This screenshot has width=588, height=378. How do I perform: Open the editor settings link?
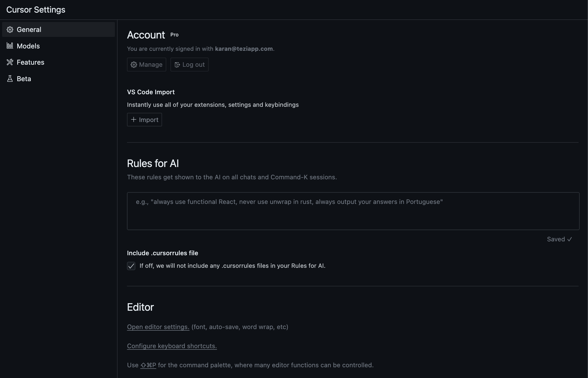point(158,327)
